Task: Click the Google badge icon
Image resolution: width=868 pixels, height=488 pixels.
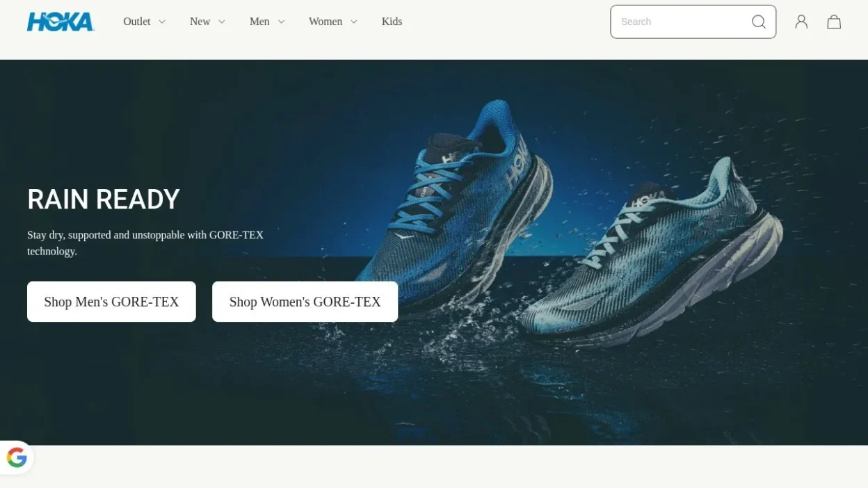Action: pos(17,457)
